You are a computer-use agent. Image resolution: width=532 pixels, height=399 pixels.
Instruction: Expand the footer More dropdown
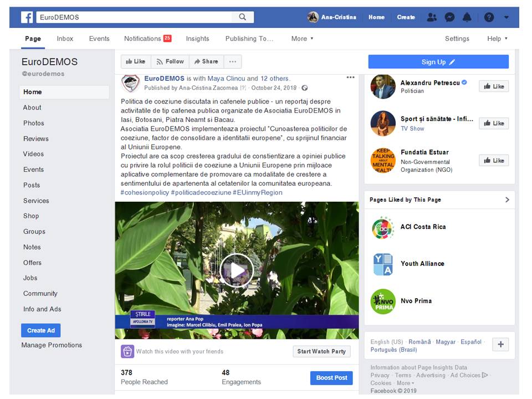click(406, 383)
